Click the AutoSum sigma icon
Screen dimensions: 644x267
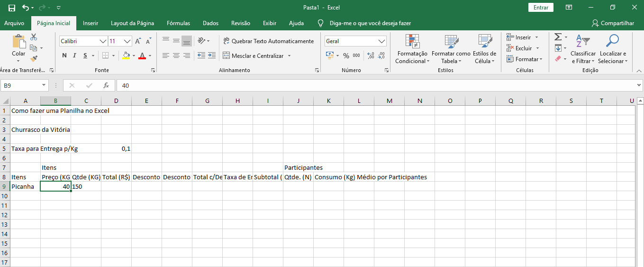558,37
